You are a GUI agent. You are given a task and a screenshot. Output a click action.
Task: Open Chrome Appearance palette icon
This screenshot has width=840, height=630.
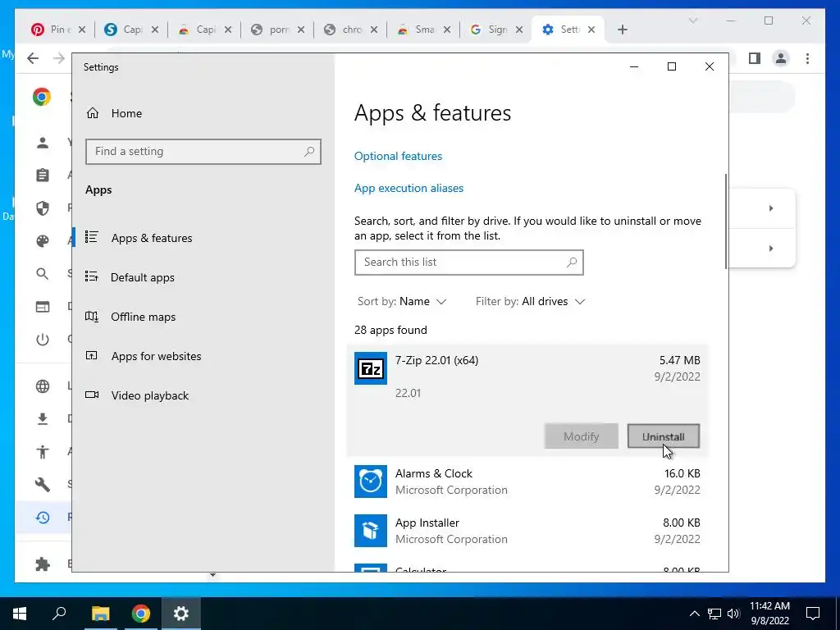(43, 241)
